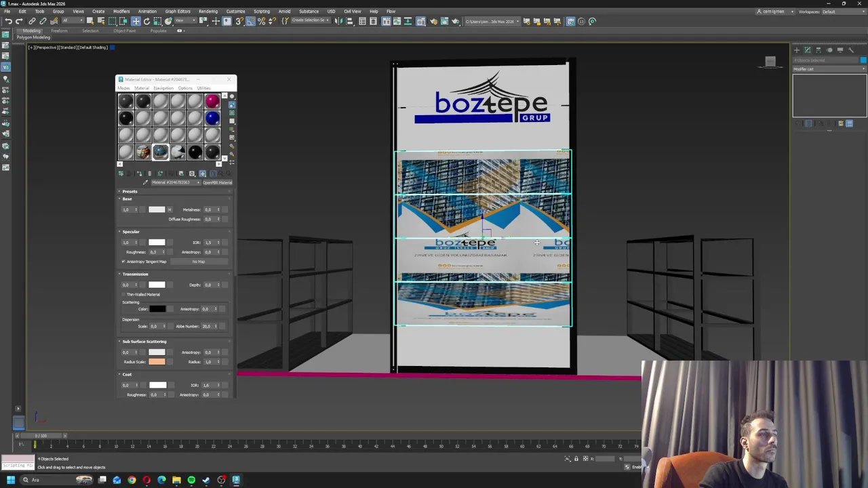Click the Scattering Color black swatch
This screenshot has width=868, height=488.
tap(157, 309)
